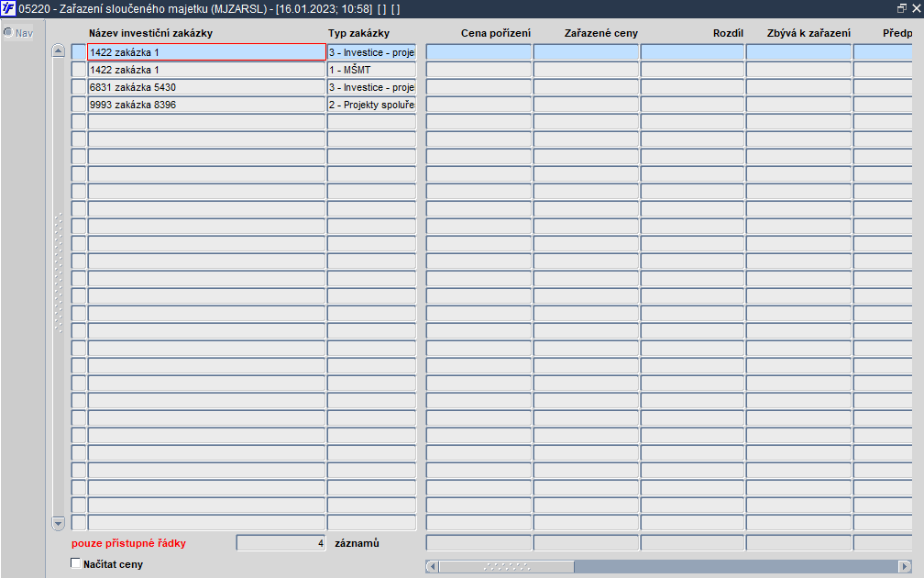Select second '1422 zakázka 1' row with MŠMT
This screenshot has width=924, height=578.
[x=207, y=70]
